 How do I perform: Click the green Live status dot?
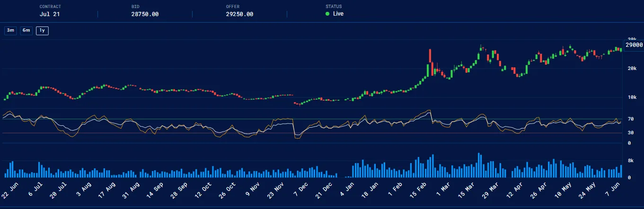327,14
